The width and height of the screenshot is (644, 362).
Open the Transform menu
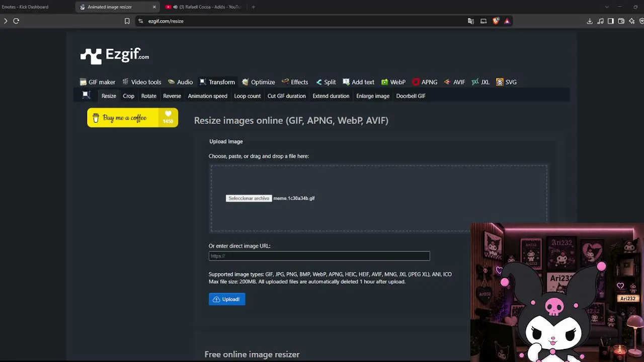217,82
